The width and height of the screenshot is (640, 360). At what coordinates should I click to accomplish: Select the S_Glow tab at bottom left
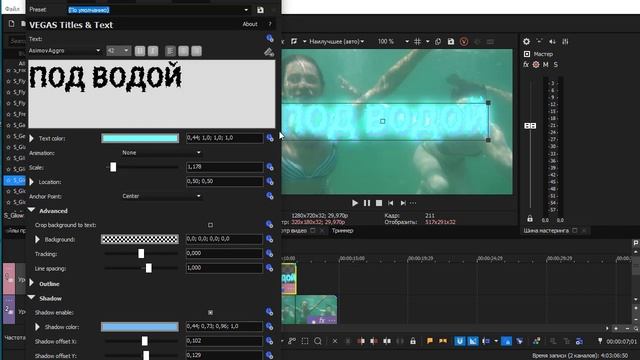pos(13,216)
